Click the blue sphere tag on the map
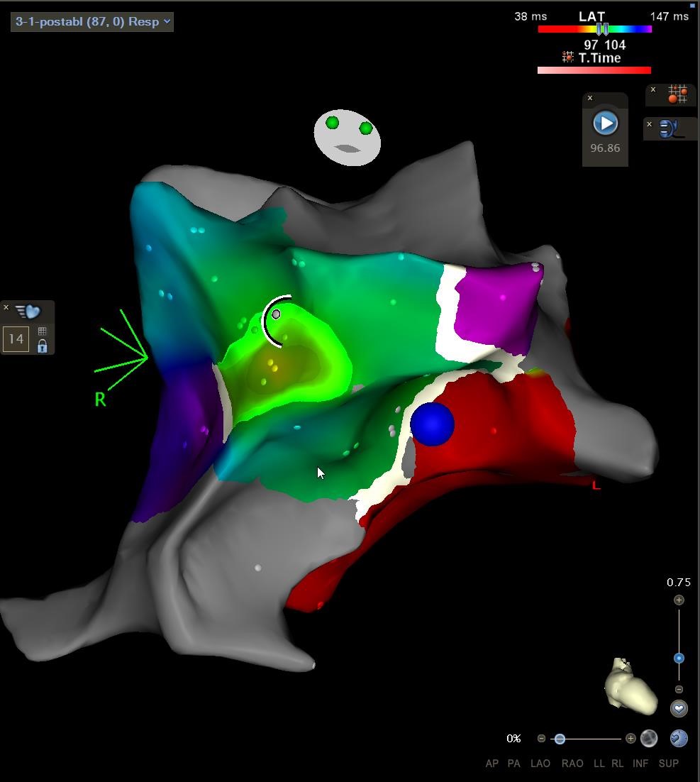Screen dimensions: 700x782 click(432, 424)
